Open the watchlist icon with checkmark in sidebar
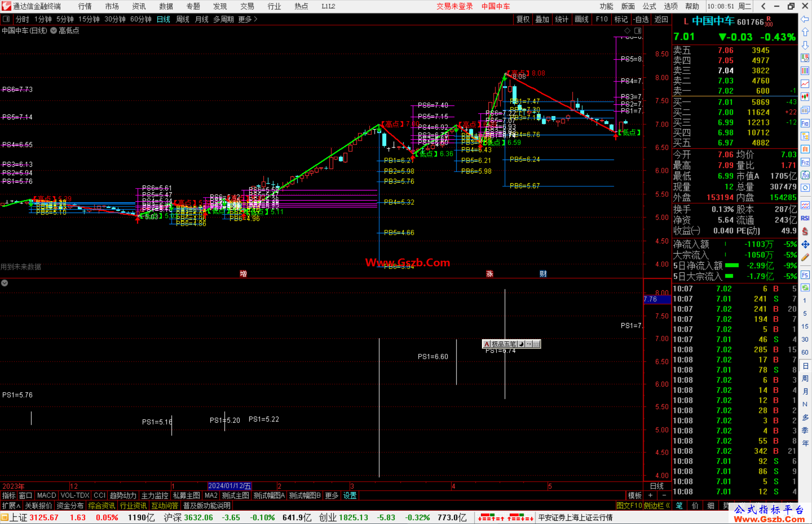The image size is (812, 524). pos(805,58)
